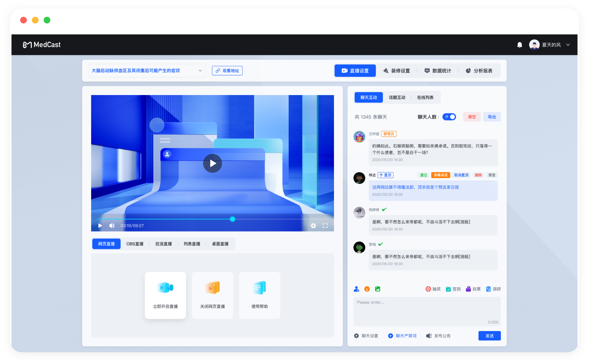
Task: Select 桌面直播 tab
Action: tap(220, 244)
